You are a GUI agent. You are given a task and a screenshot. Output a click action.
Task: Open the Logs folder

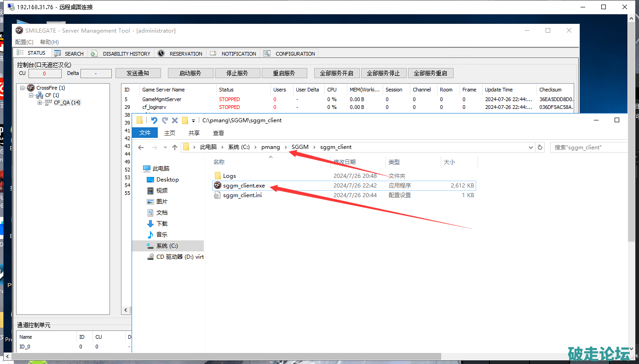(x=229, y=176)
